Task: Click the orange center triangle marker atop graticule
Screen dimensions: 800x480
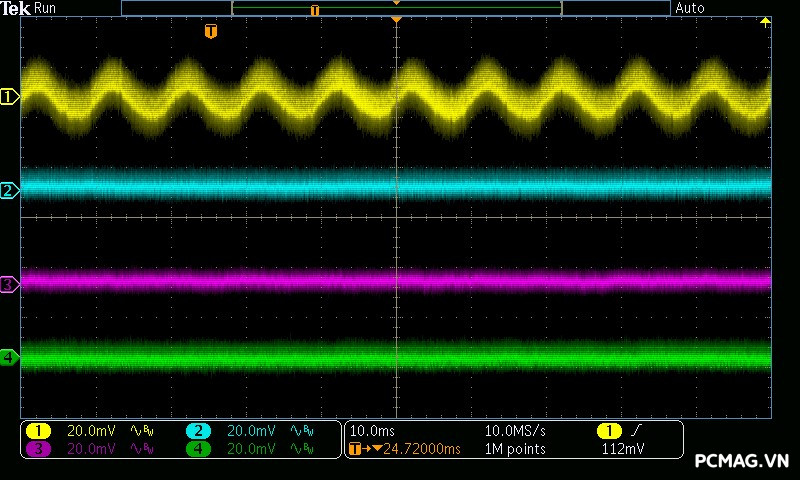Action: [x=397, y=20]
